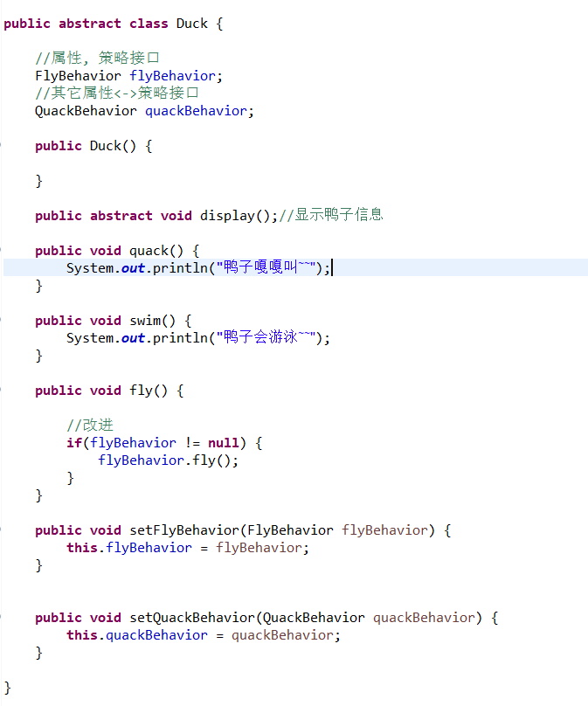Collapse the setFlyBehavior method fold marker
588x706 pixels.
coord(2,530)
